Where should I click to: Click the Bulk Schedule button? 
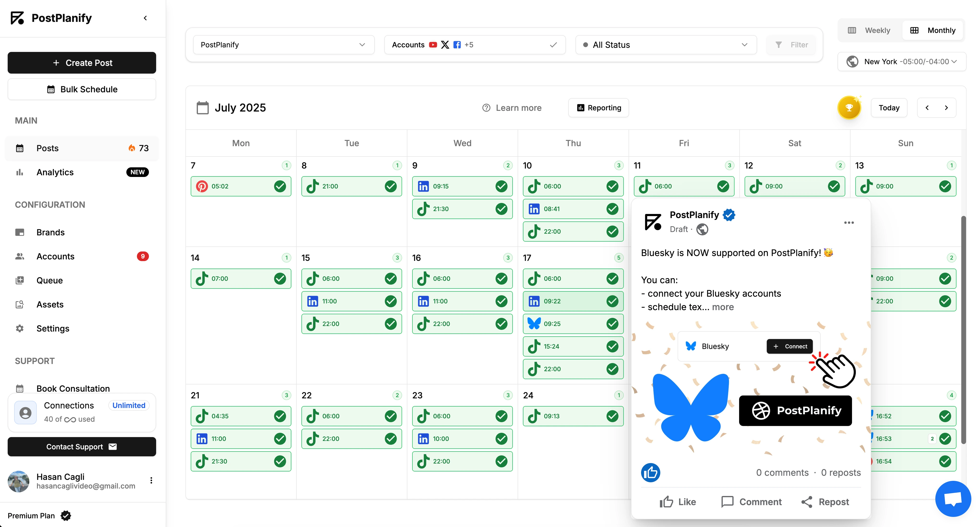pyautogui.click(x=82, y=89)
